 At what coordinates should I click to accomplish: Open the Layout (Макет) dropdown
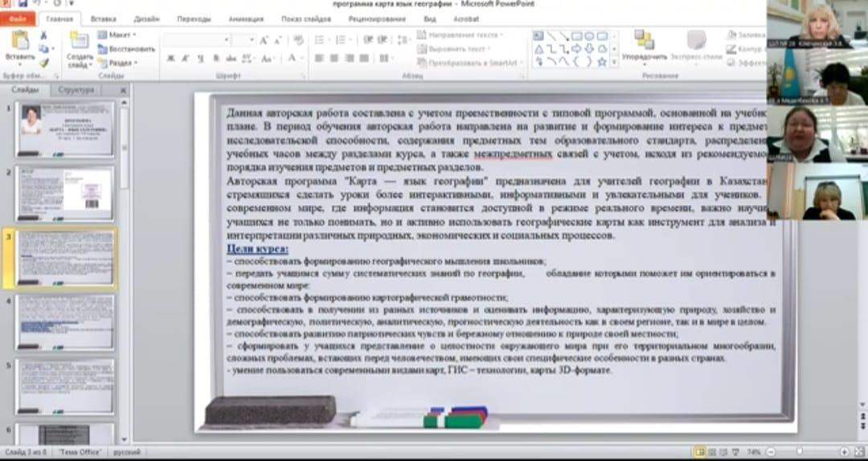point(117,35)
